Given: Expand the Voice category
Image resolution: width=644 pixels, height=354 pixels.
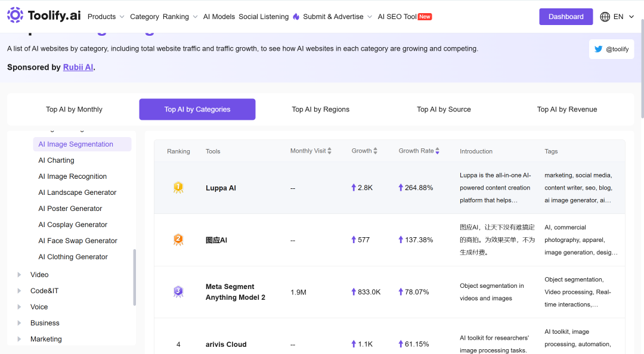Looking at the screenshot, I should [19, 307].
